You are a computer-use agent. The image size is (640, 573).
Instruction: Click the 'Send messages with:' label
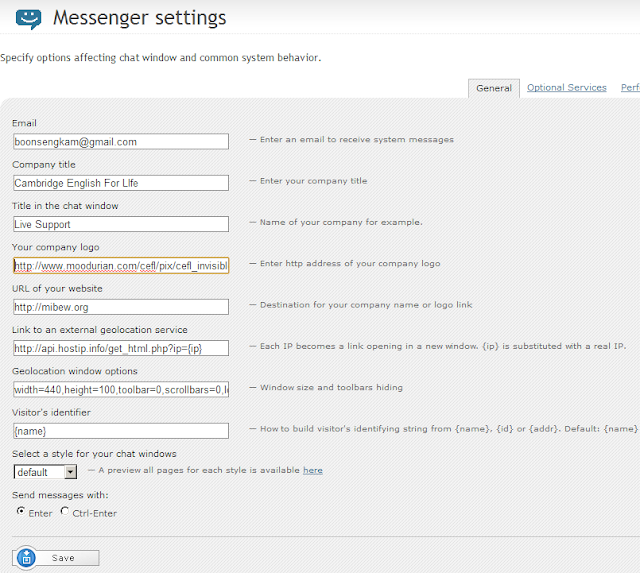[x=60, y=495]
